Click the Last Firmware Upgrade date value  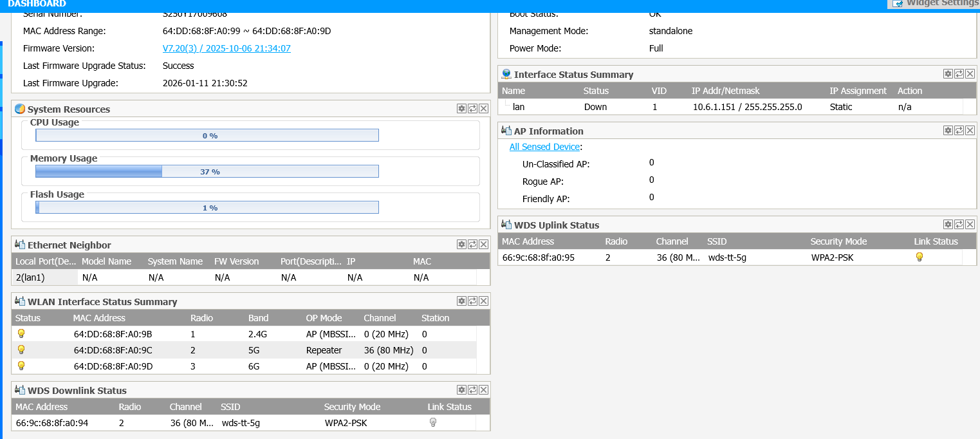click(205, 83)
